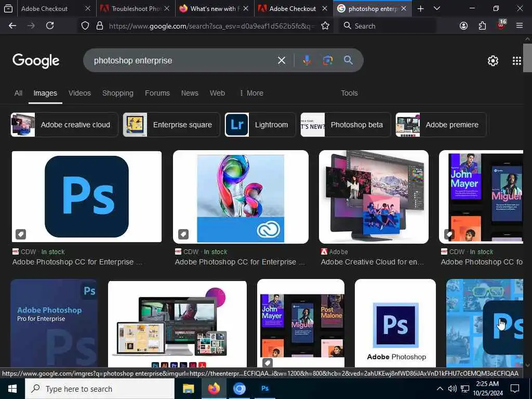Open the volume control in tray
Viewport: 532px width, 399px height.
tap(452, 389)
